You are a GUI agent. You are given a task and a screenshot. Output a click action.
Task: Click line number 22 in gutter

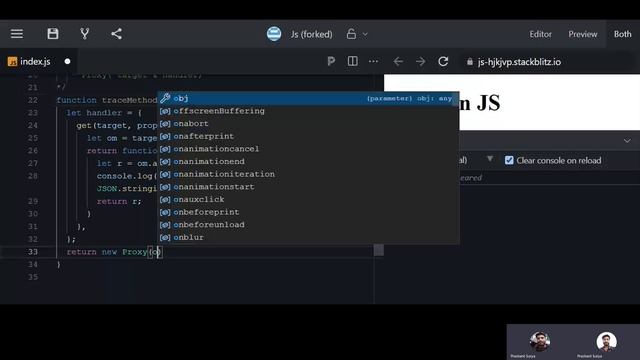click(x=33, y=100)
